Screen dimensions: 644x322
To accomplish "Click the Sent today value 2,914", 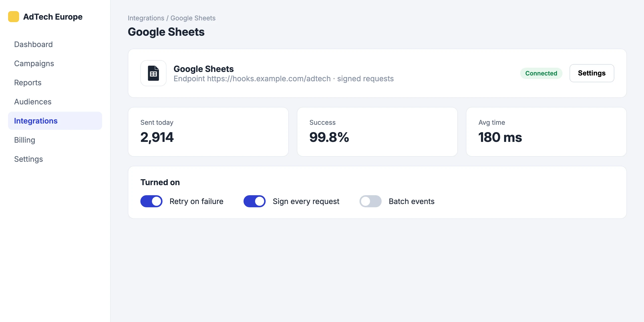I will (157, 137).
